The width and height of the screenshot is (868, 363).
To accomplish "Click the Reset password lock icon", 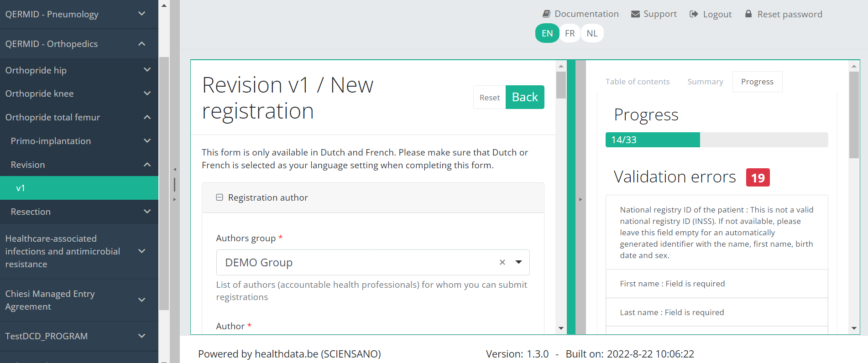I will pos(748,14).
